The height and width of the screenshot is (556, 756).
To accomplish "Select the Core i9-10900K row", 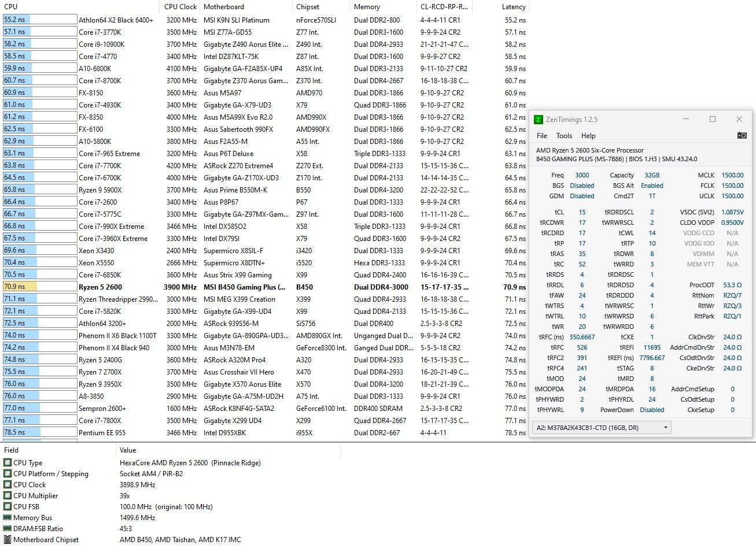I will pyautogui.click(x=264, y=44).
